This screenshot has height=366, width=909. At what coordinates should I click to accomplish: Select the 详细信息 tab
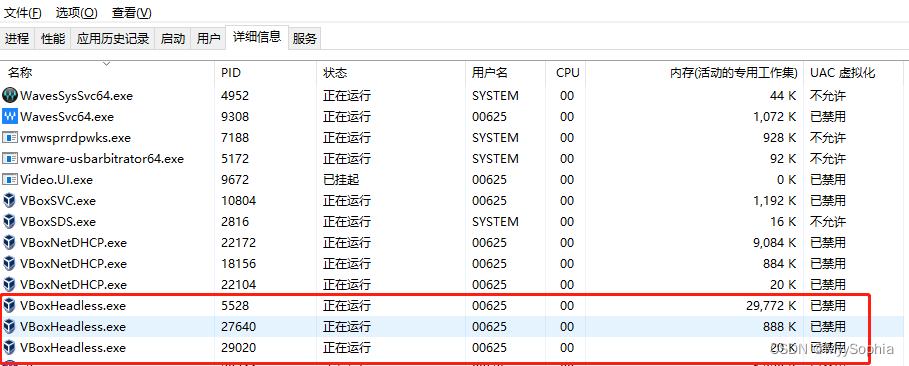[257, 38]
